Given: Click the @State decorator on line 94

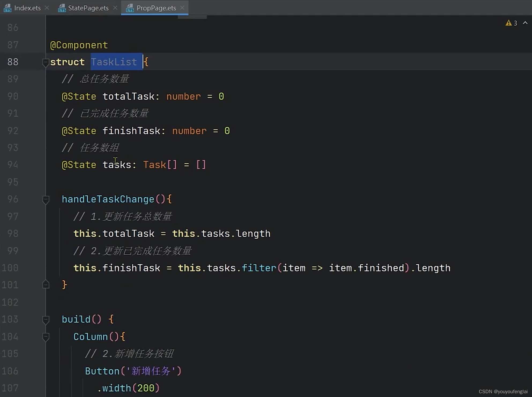Looking at the screenshot, I should tap(79, 165).
